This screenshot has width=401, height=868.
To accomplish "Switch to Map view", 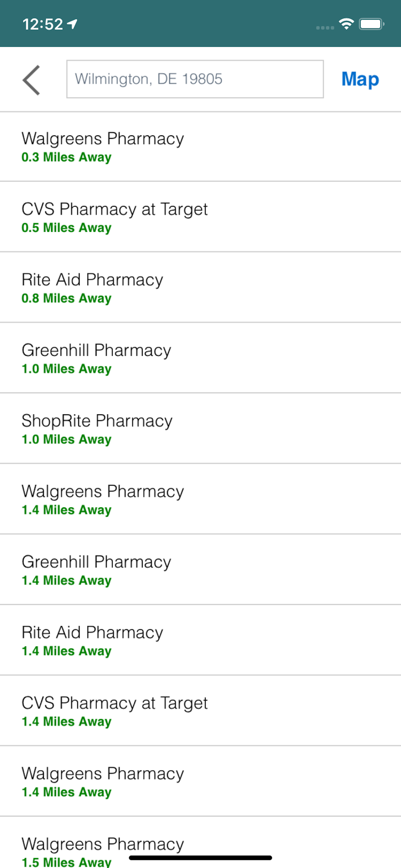I will pyautogui.click(x=360, y=79).
